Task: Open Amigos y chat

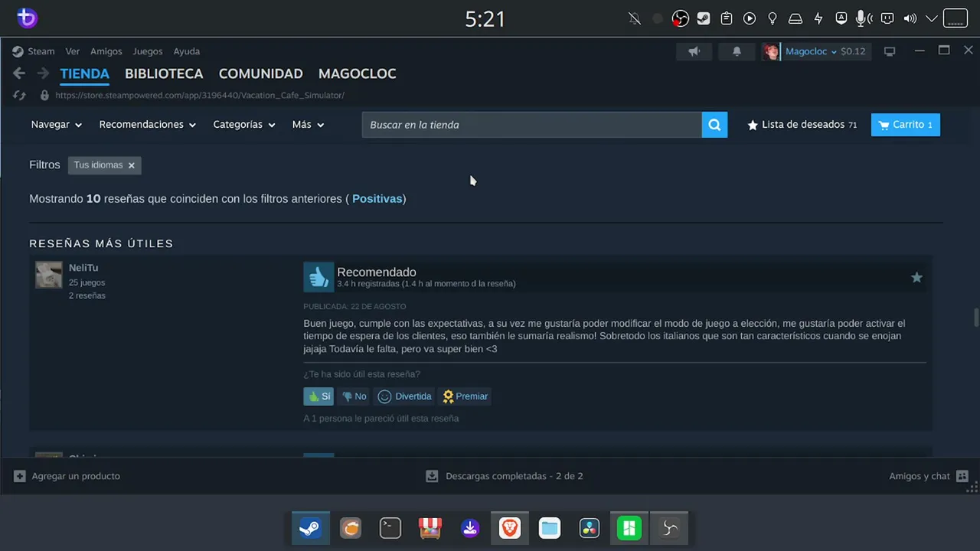Action: click(929, 476)
